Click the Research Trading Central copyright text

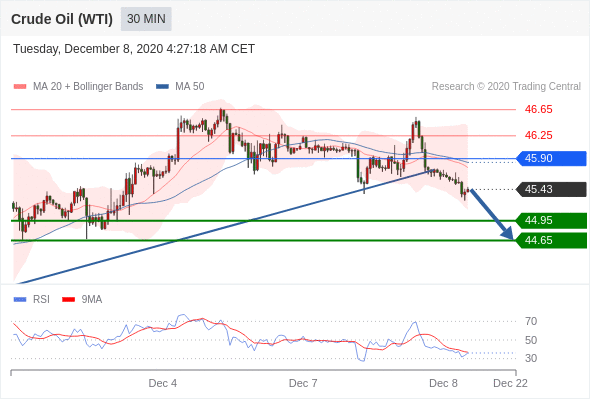coord(506,87)
